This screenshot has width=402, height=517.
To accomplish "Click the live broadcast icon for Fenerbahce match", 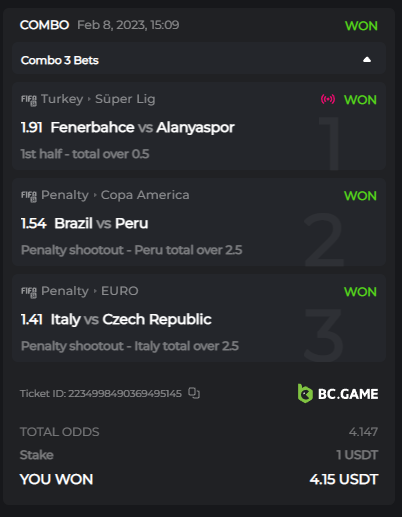I will click(x=328, y=99).
